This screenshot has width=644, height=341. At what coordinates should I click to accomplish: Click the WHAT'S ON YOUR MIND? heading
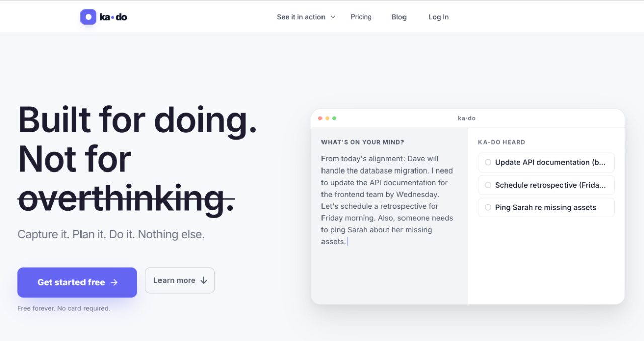click(363, 142)
